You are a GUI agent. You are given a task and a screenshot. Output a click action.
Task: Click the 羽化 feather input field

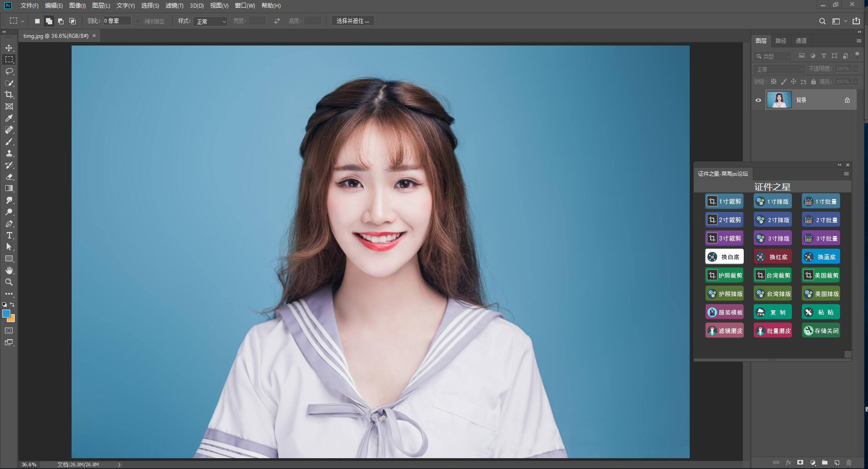[x=117, y=21]
